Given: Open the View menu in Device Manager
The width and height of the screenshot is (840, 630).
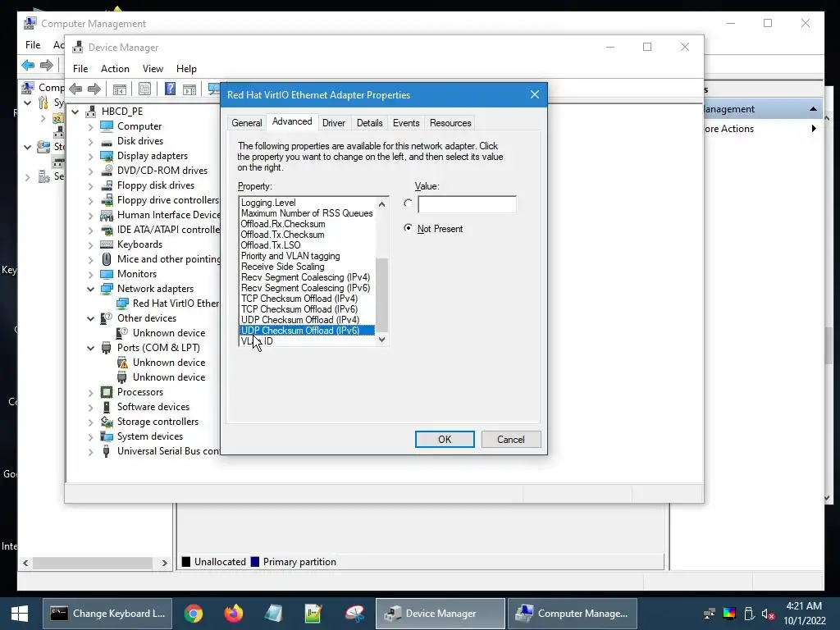Looking at the screenshot, I should 153,69.
